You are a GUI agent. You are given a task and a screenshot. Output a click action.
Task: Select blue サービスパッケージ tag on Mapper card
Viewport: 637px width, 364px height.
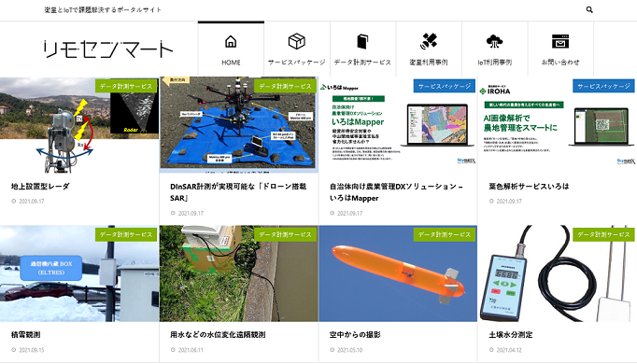pyautogui.click(x=445, y=86)
